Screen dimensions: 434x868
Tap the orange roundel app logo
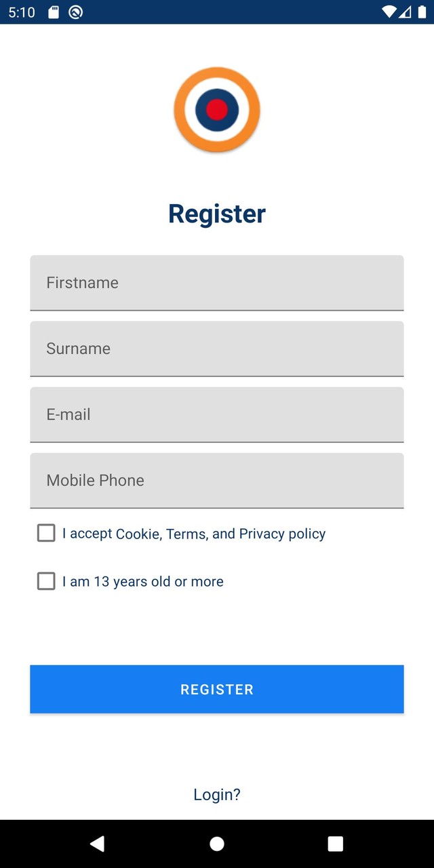tap(217, 109)
